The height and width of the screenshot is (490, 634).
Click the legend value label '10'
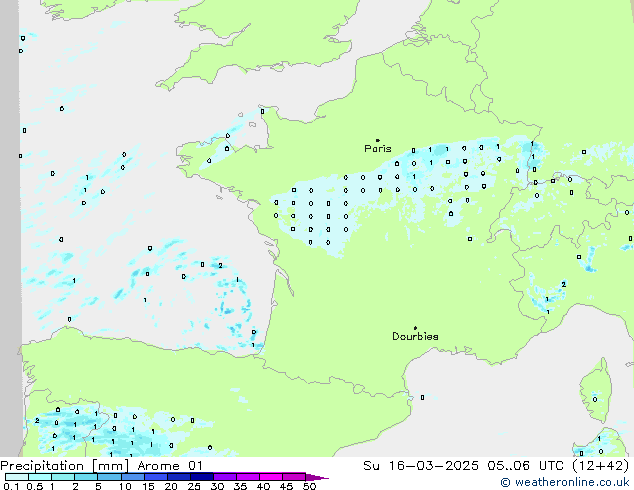[125, 486]
